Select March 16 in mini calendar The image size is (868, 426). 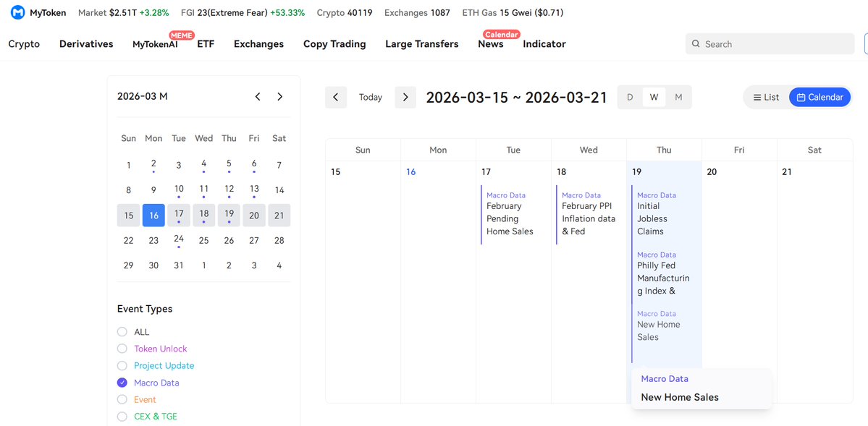(x=153, y=216)
